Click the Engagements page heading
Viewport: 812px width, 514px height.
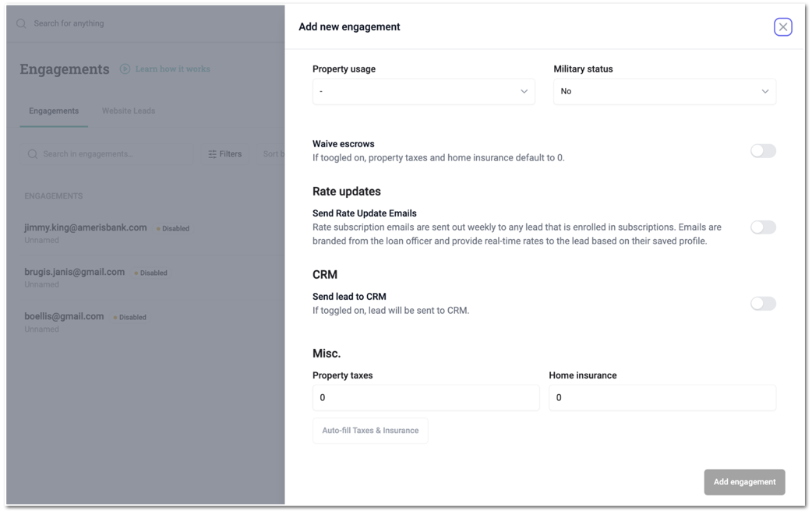coord(65,69)
